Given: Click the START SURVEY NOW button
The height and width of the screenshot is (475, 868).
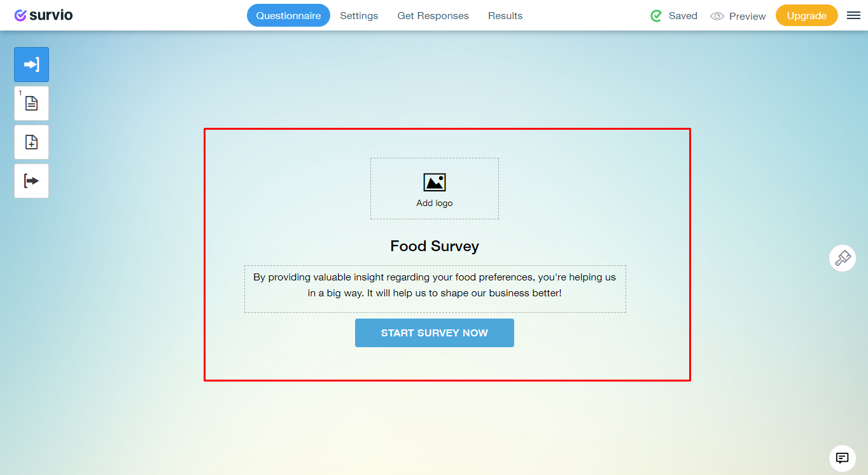Looking at the screenshot, I should coord(435,333).
